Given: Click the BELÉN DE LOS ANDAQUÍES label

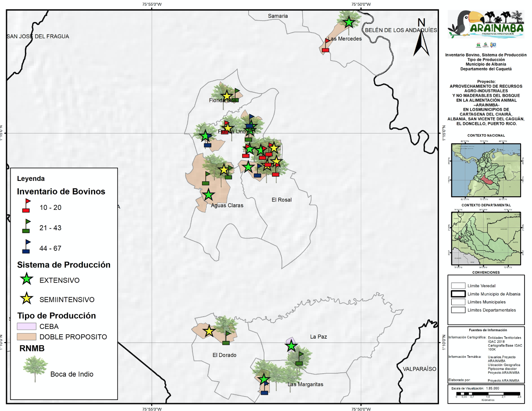Looking at the screenshot, I should (401, 30).
